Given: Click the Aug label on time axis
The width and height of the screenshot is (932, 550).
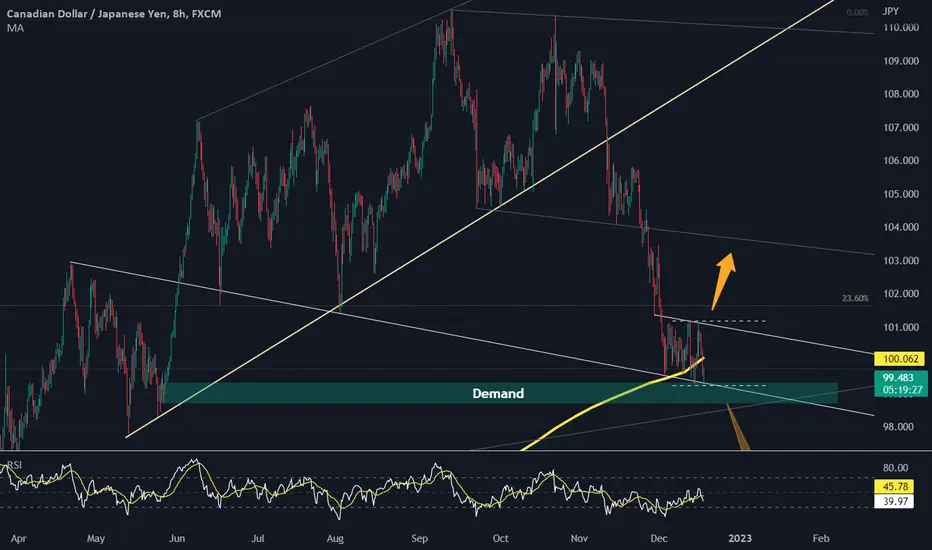Looking at the screenshot, I should [x=335, y=539].
